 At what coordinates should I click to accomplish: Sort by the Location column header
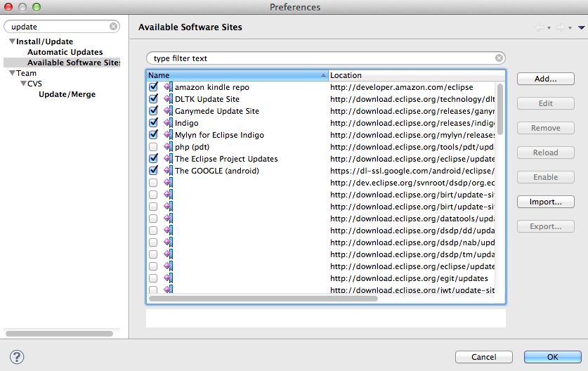click(417, 75)
